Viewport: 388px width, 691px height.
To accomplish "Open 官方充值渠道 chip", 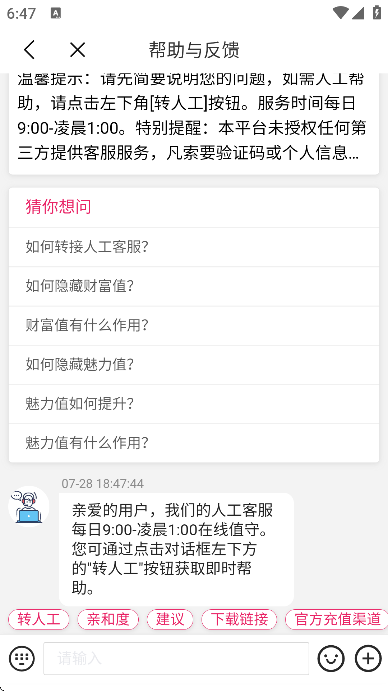I will point(336,619).
